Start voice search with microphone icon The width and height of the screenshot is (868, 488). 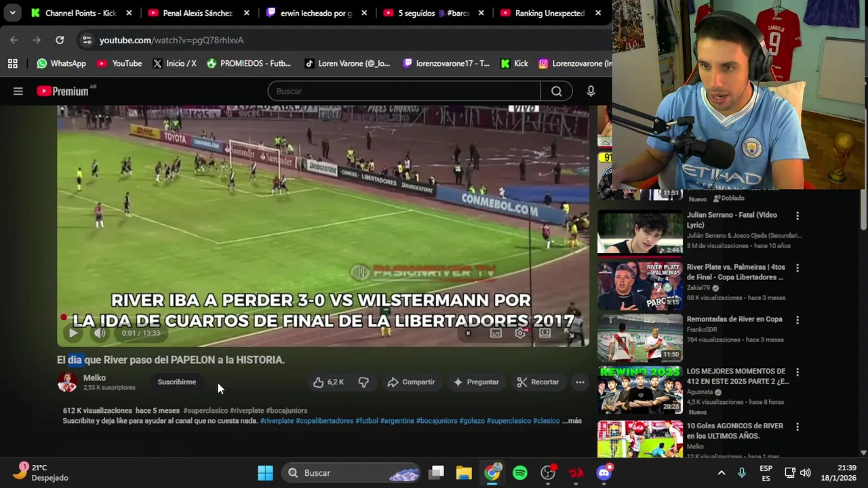591,91
